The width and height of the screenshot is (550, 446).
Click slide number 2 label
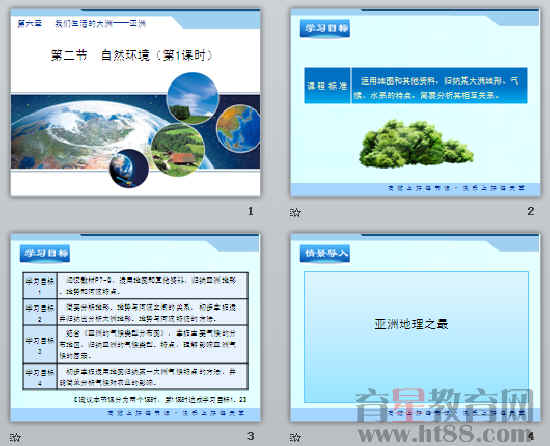point(530,211)
